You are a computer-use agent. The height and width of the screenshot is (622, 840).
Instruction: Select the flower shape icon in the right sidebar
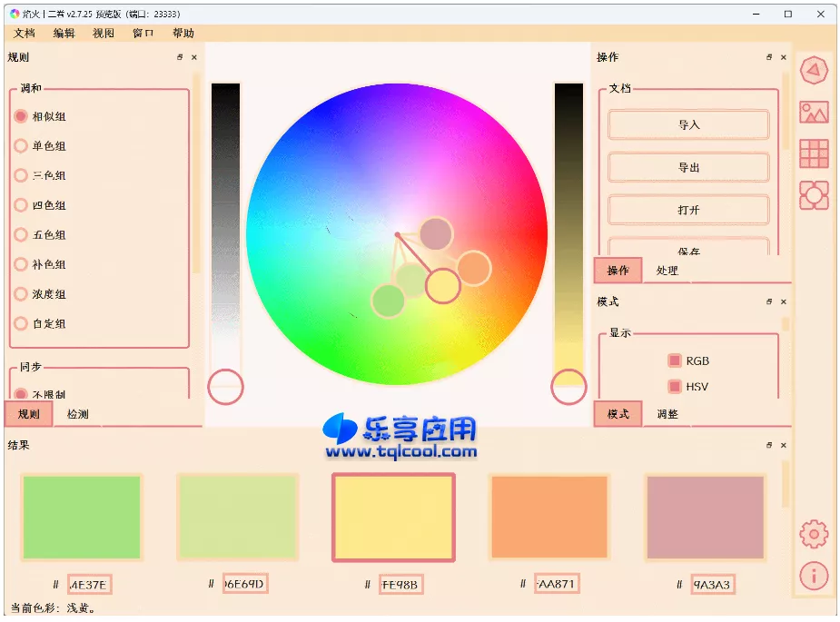(814, 194)
